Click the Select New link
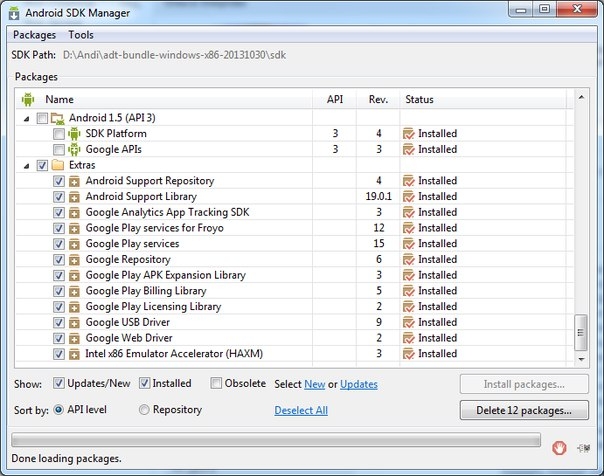 point(315,384)
